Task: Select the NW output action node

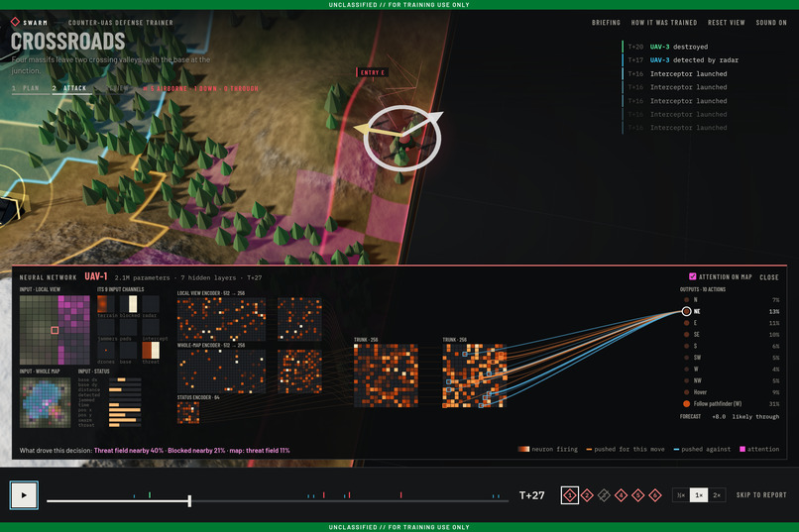Action: pos(686,380)
